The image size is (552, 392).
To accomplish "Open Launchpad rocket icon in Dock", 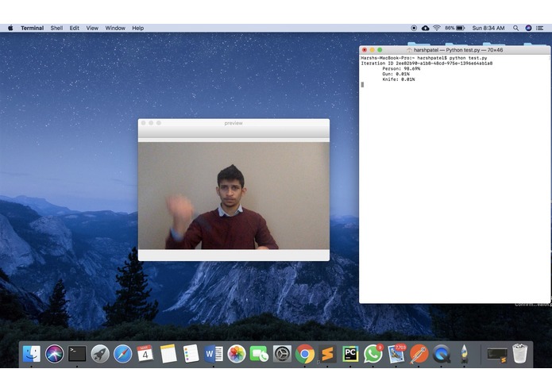I will (100, 354).
